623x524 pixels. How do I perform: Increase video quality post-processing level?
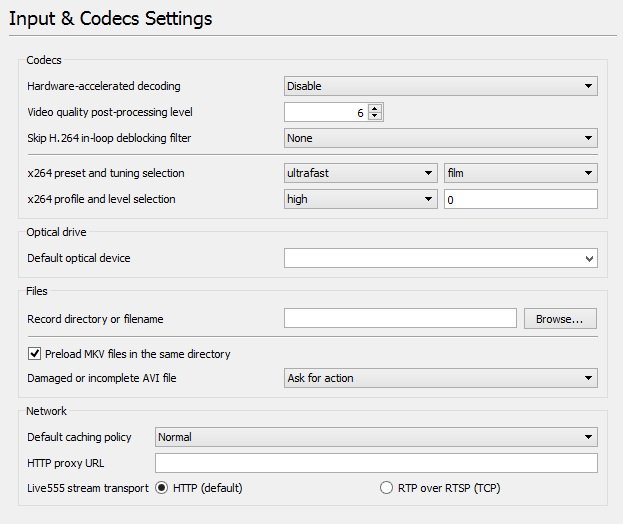pyautogui.click(x=375, y=108)
